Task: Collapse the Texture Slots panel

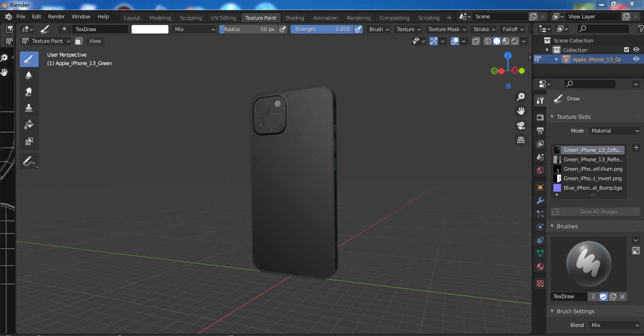Action: click(x=552, y=117)
